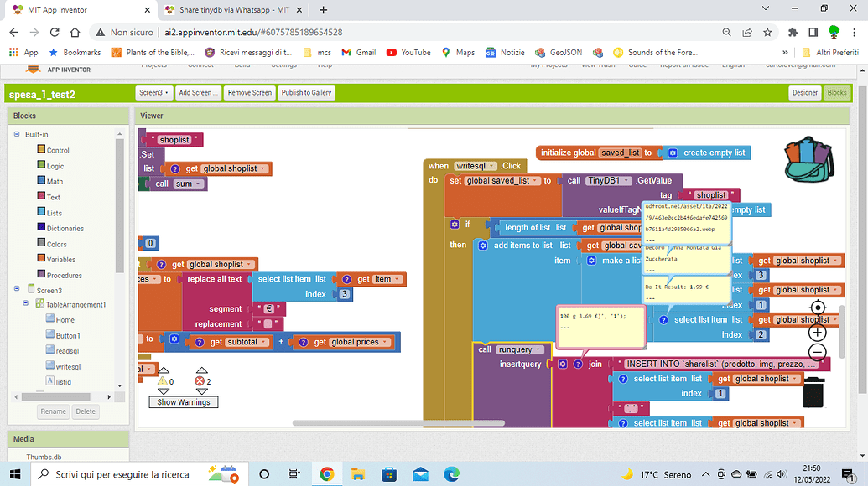Screen dimensions: 868x486
Task: Click the center-blocks target icon
Action: point(817,308)
